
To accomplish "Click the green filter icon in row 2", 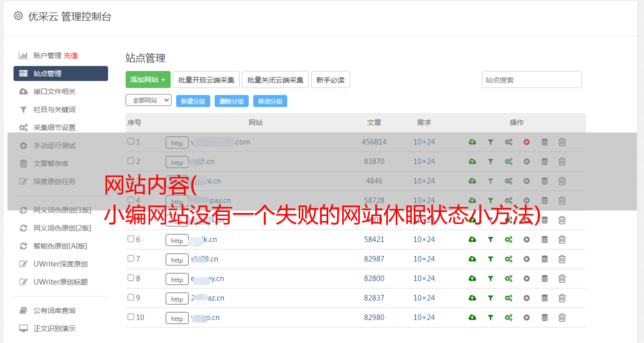I will point(490,161).
